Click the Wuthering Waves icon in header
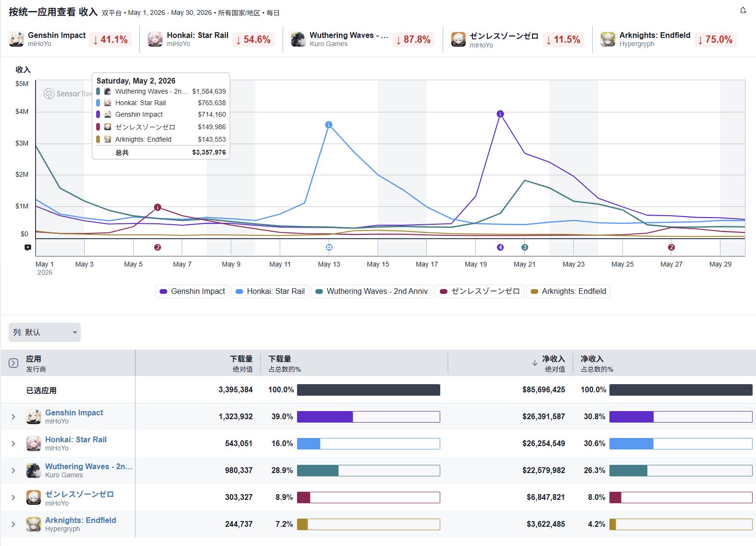Image resolution: width=756 pixels, height=546 pixels. 298,39
